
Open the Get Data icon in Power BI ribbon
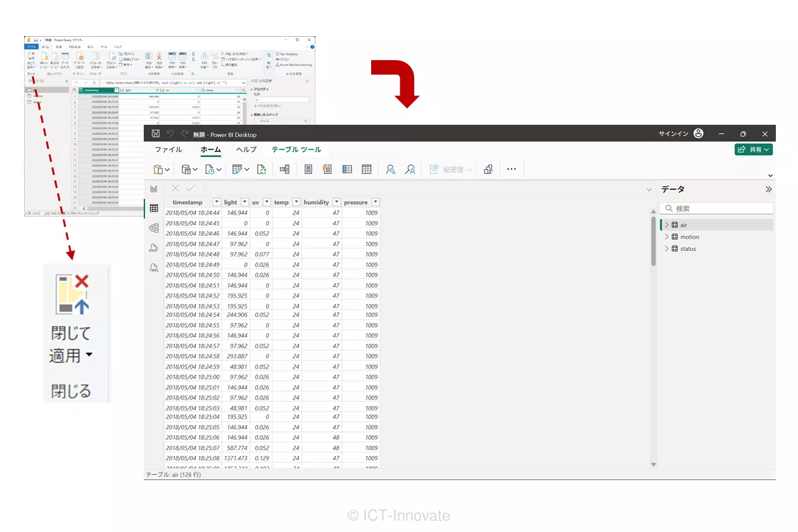coord(186,169)
